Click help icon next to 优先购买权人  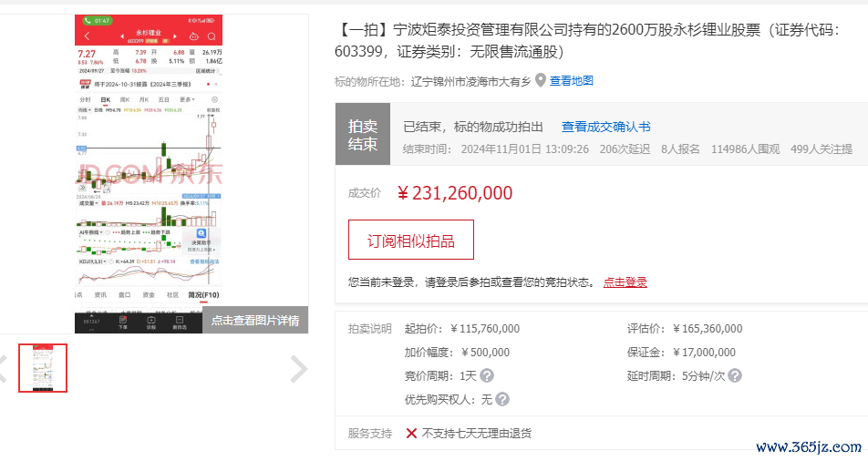502,399
